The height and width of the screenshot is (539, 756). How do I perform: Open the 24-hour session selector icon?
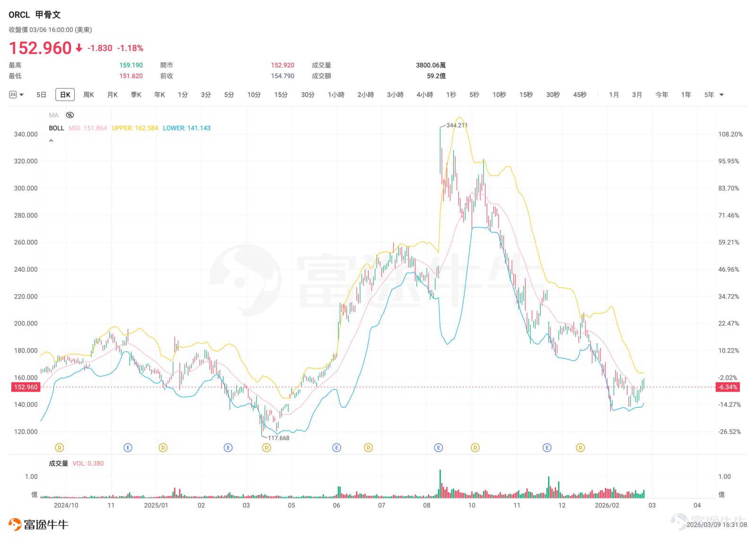[x=13, y=94]
